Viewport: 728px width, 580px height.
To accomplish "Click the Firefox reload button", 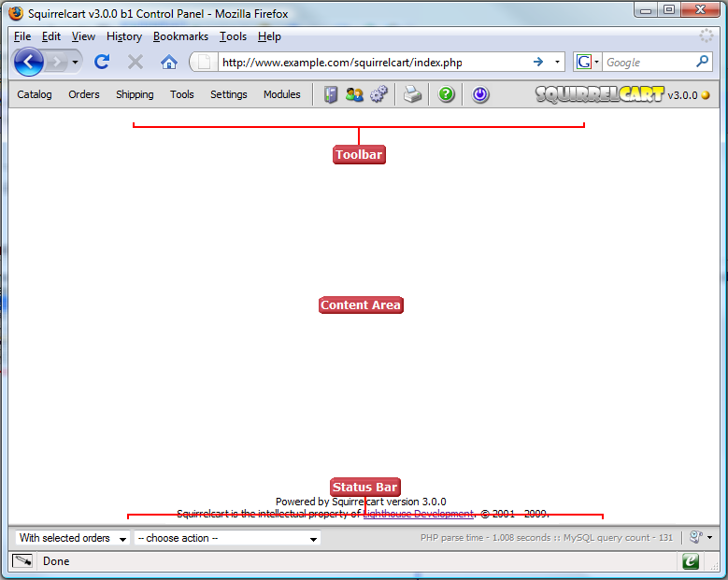I will tap(103, 62).
